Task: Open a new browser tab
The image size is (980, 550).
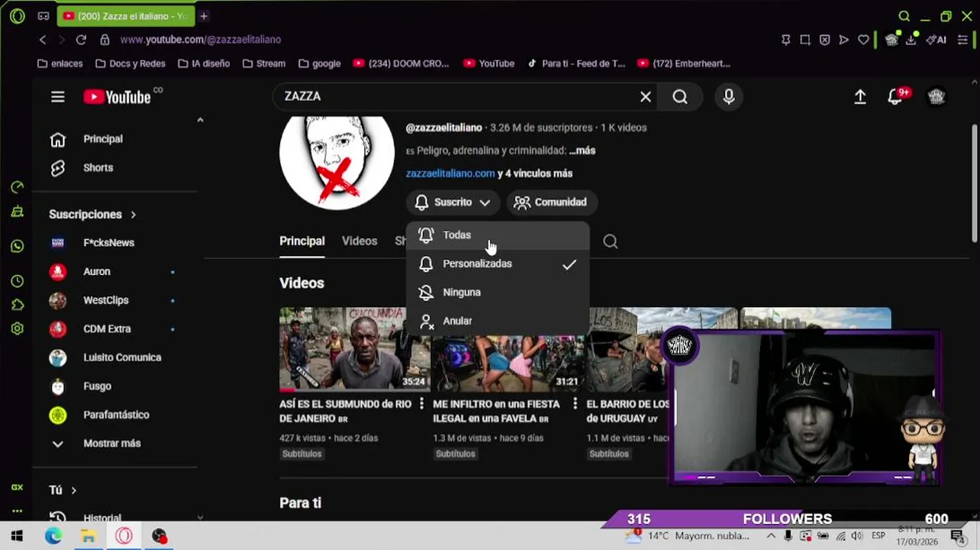Action: 204,16
